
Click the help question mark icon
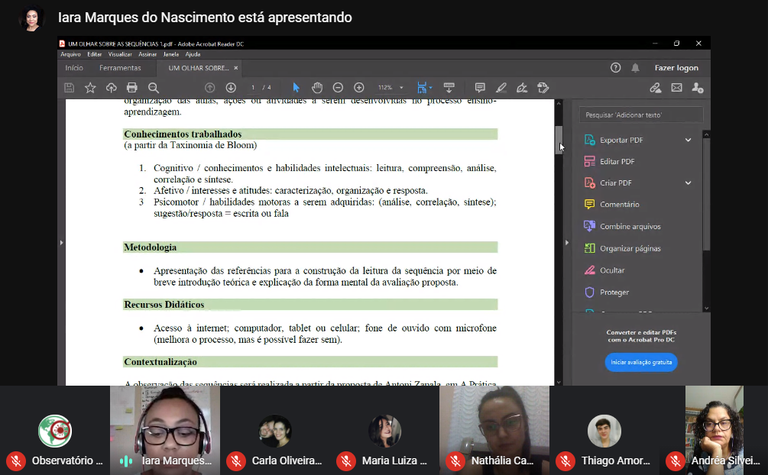pos(616,67)
